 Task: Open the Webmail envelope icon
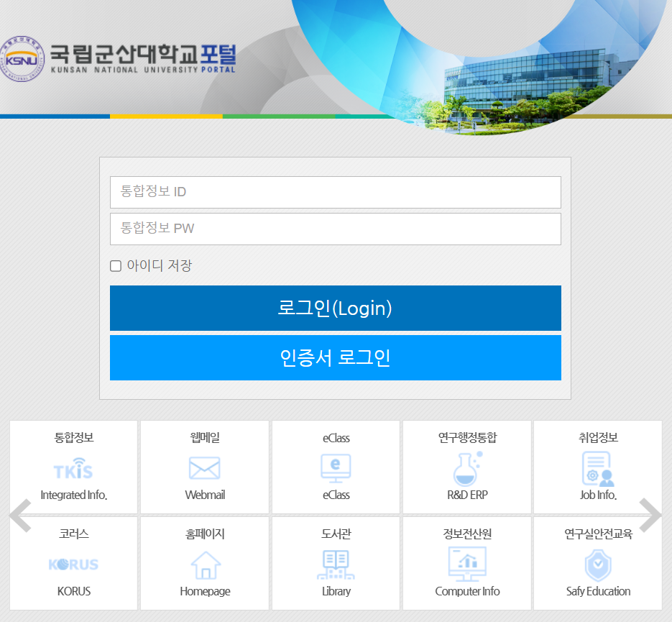click(204, 467)
